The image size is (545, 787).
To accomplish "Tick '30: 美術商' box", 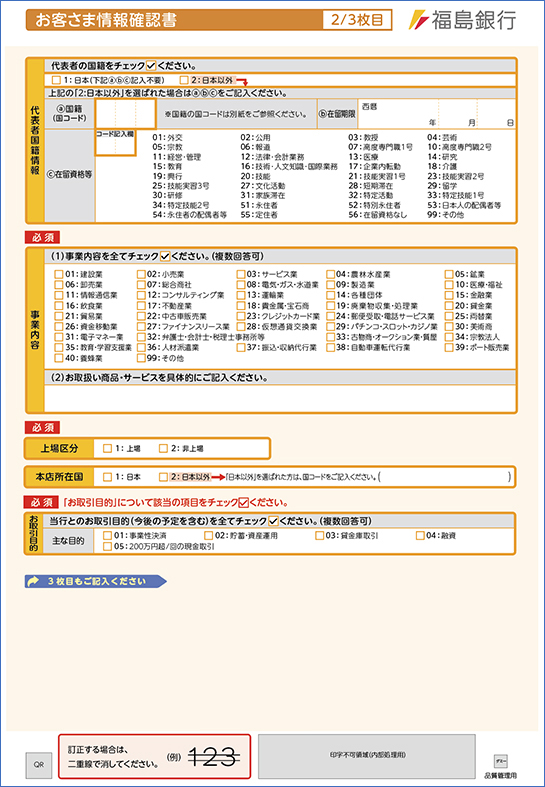I will point(449,327).
